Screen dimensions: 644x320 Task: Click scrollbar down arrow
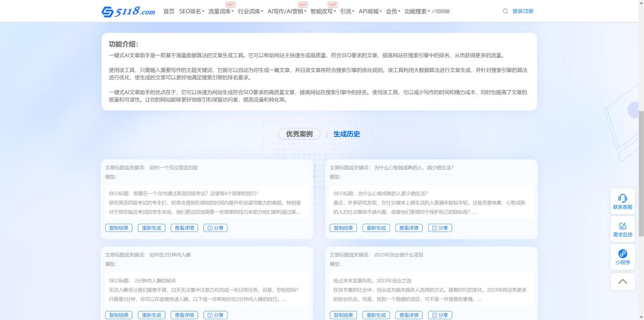point(641,316)
